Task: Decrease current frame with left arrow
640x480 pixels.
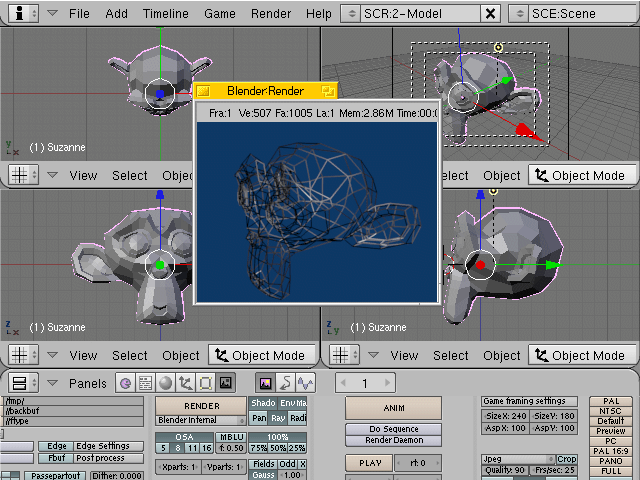Action: click(x=343, y=383)
